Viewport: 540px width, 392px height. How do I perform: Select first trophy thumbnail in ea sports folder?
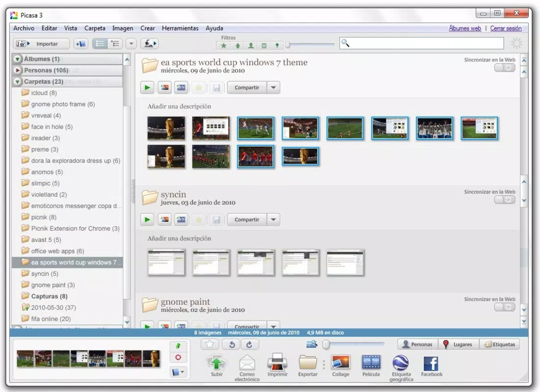pyautogui.click(x=166, y=128)
